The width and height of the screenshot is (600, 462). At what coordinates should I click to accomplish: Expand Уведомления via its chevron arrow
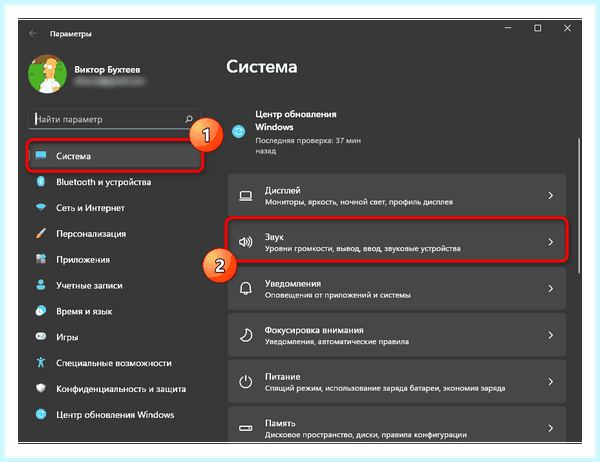pos(551,289)
